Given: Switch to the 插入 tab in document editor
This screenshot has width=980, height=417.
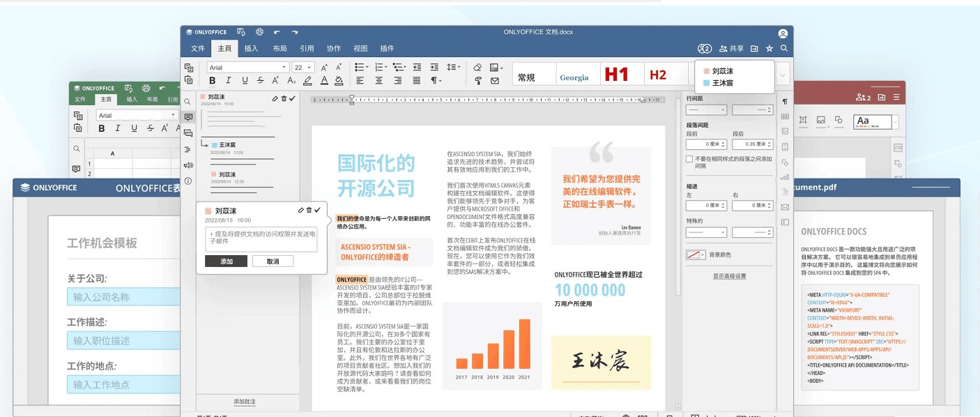Looking at the screenshot, I should tap(252, 49).
